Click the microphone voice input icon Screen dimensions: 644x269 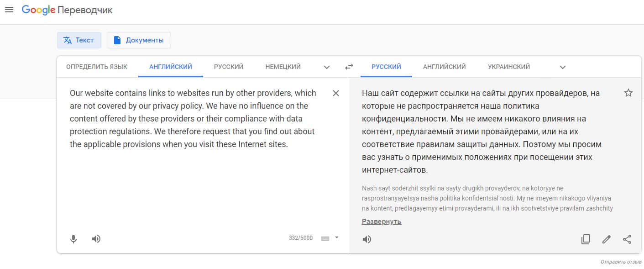point(73,239)
